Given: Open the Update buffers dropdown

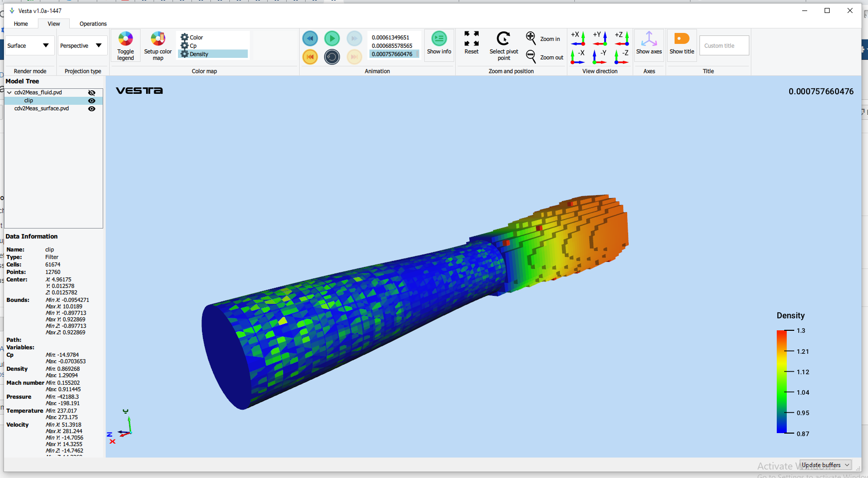Looking at the screenshot, I should pyautogui.click(x=826, y=465).
